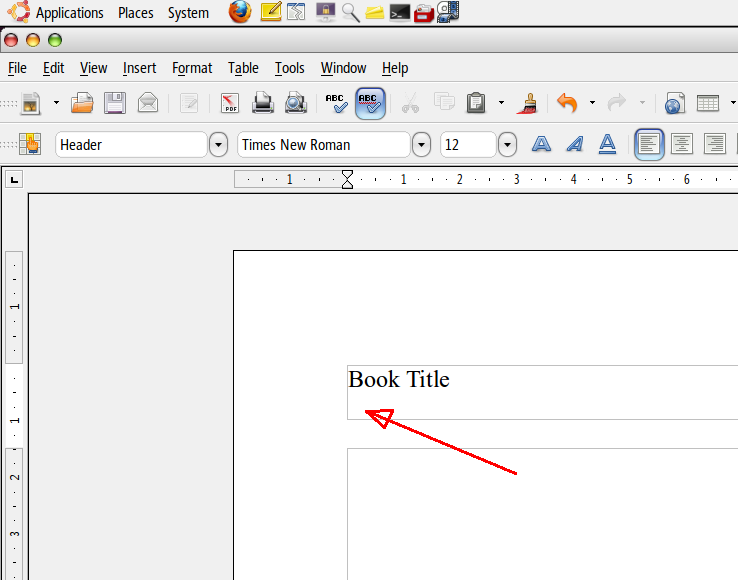The image size is (738, 580).
Task: Open the Styles and Formatting window
Action: click(29, 145)
